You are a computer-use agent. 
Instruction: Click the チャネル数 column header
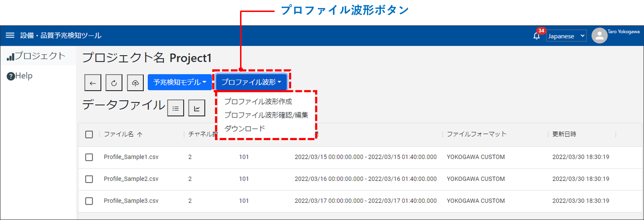[x=203, y=134]
